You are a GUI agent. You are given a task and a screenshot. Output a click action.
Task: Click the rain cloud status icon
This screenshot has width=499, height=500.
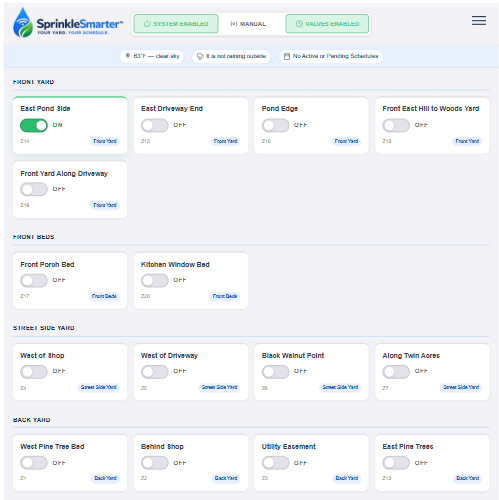(200, 56)
